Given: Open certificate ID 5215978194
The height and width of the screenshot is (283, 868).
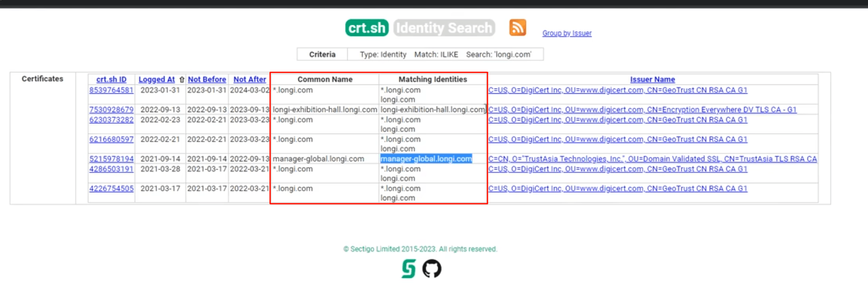Looking at the screenshot, I should click(111, 159).
